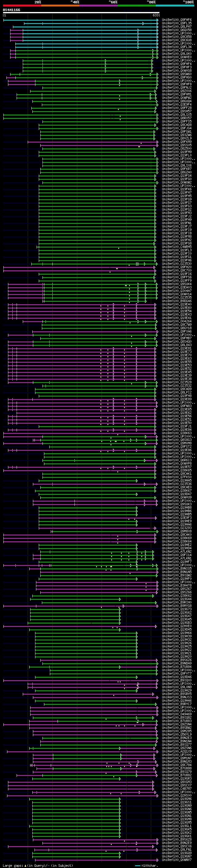Open hit UniRef100_Q9FL35
Image resolution: width=197 pixels, height=868 pixels.
[177, 23]
